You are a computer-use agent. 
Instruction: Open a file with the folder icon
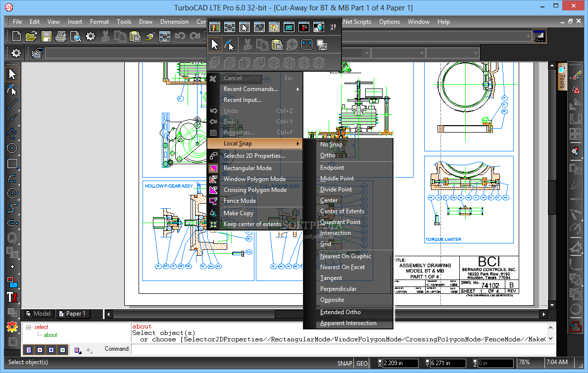point(31,37)
